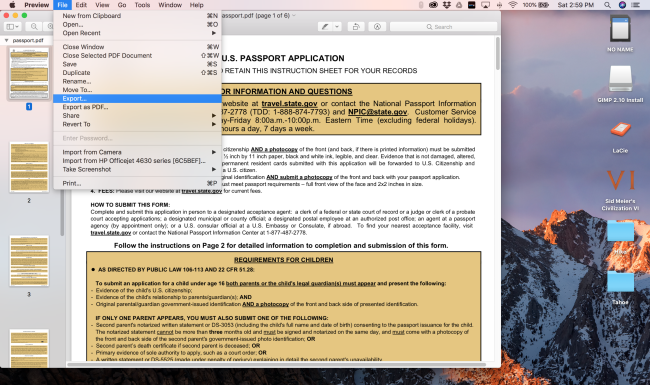Select the highlight pen tool
The image size is (650, 385).
pos(325,27)
